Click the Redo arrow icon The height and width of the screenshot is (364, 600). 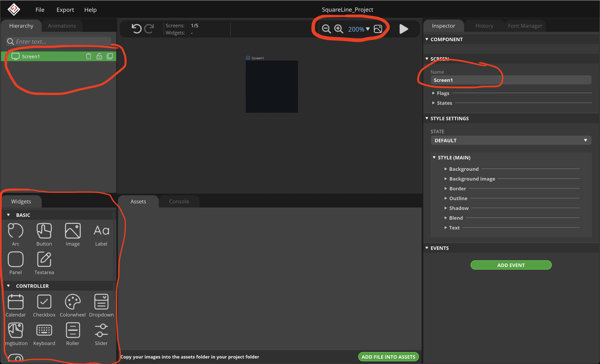coord(149,29)
